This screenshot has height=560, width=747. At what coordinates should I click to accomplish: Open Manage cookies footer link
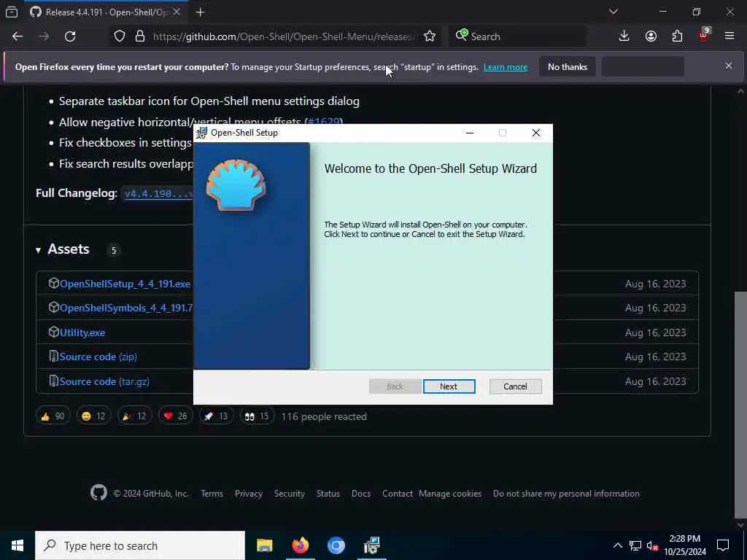[x=450, y=494]
